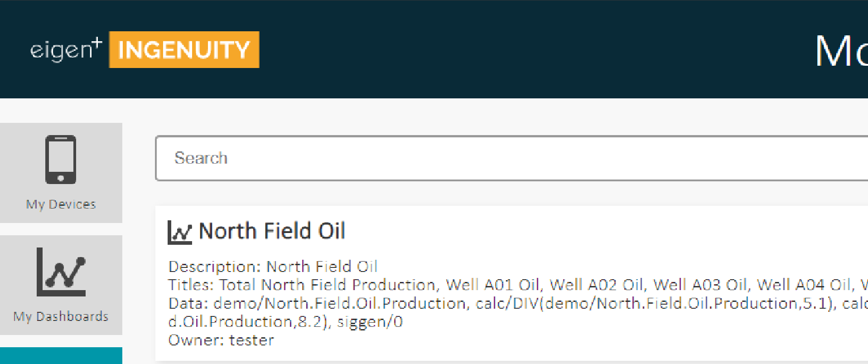This screenshot has height=364, width=868.
Task: Select the My Dashboards sidebar label
Action: [61, 316]
